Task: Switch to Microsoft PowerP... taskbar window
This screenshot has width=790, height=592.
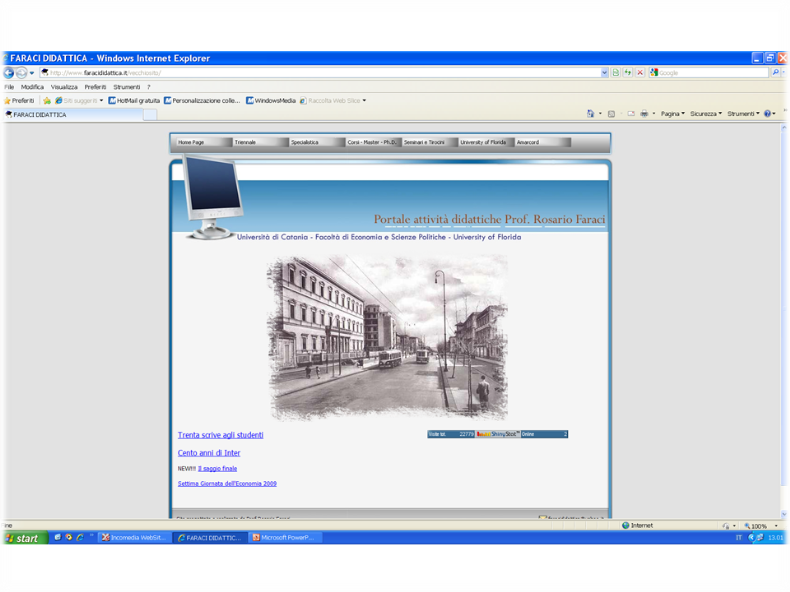Action: click(285, 538)
